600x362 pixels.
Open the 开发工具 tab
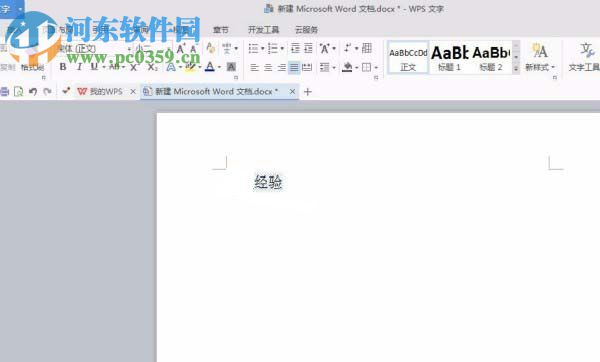pos(264,30)
